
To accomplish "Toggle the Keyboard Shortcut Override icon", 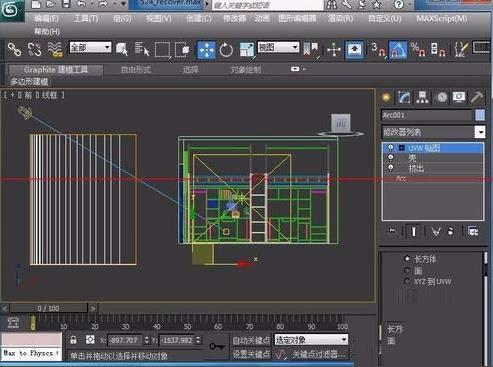I will coord(354,50).
